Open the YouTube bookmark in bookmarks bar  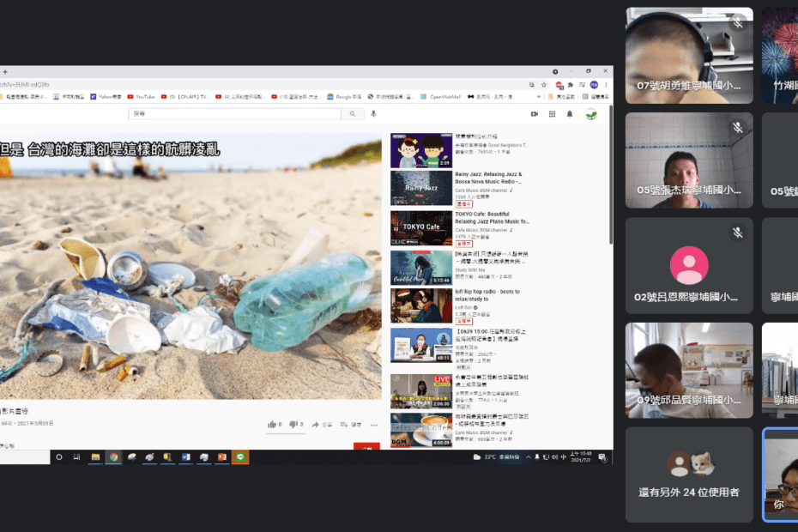point(141,97)
